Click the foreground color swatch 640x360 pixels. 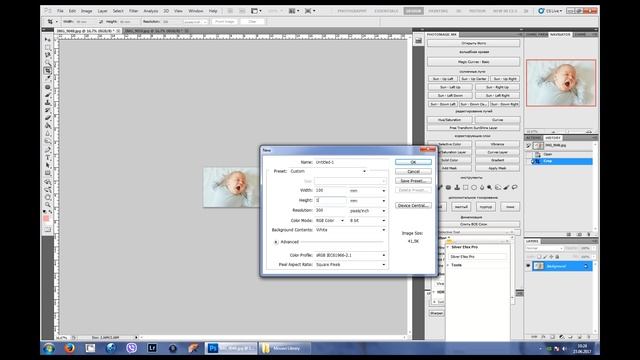coord(46,219)
